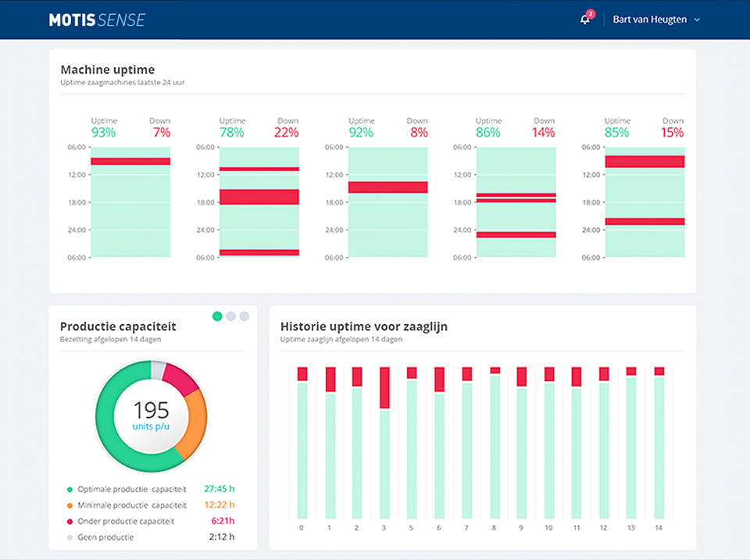Click the grey Geen productie legend dot
Image resolution: width=750 pixels, height=560 pixels.
coord(70,537)
